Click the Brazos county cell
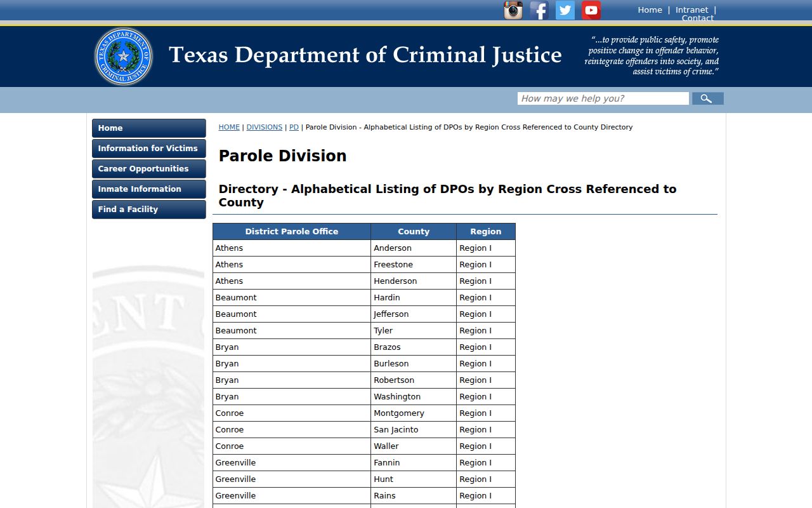The image size is (812, 508). [x=414, y=347]
